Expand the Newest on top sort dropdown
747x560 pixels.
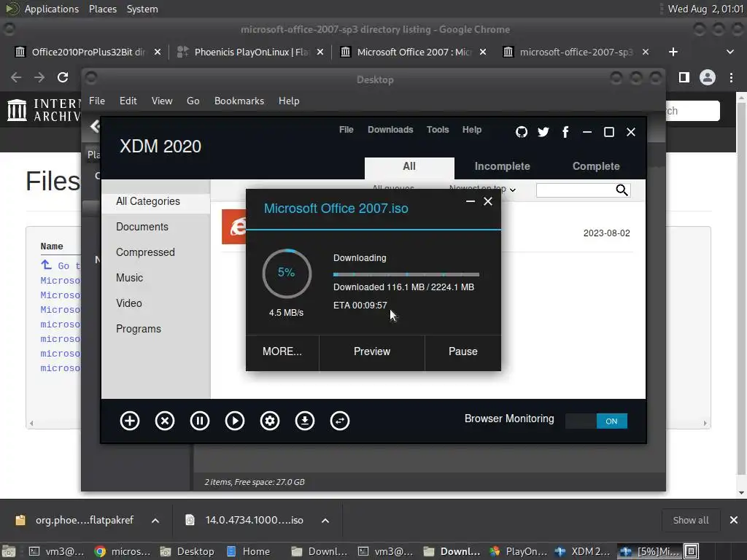482,189
